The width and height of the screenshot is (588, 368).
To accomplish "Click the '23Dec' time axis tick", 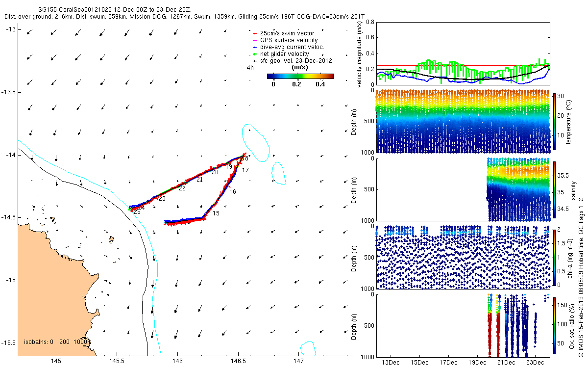I will (535, 363).
